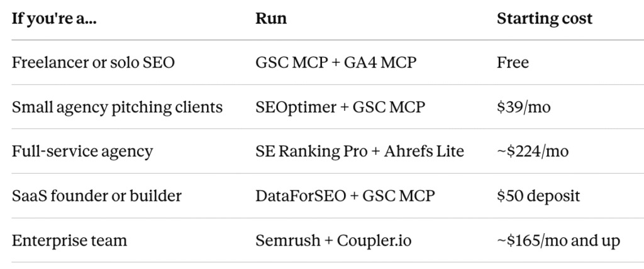Click the "SEOptimer + GSC MCP" cell
Image resolution: width=644 pixels, height=269 pixels.
point(340,107)
